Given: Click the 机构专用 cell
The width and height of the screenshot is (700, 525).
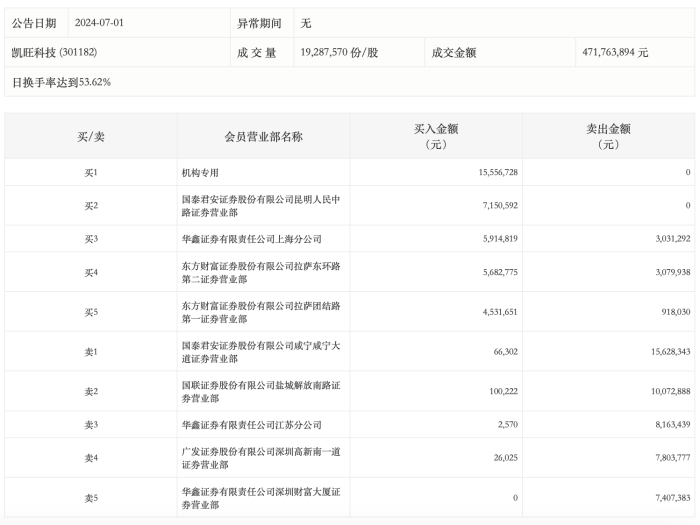Looking at the screenshot, I should pos(200,172).
